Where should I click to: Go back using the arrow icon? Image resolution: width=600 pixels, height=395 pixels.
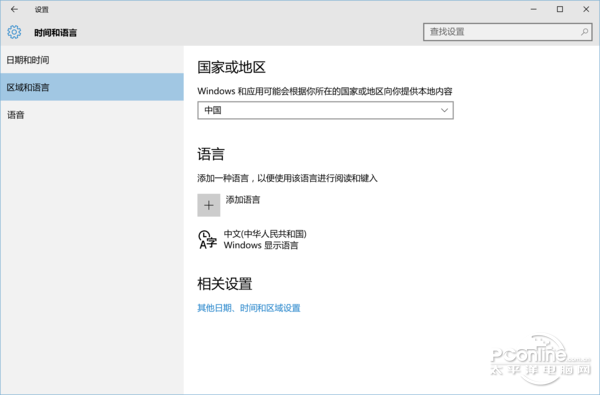tap(14, 9)
